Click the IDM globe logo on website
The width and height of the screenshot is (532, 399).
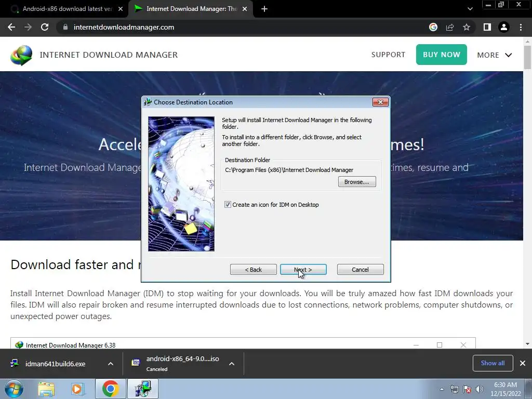(x=21, y=55)
